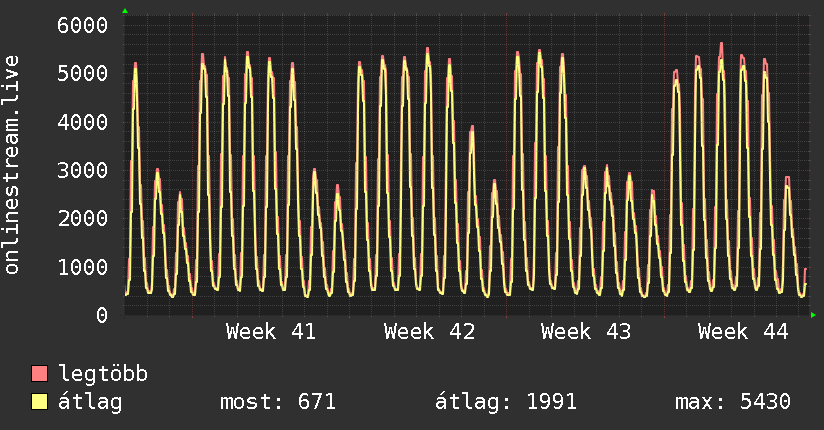
Task: Click the Week 42 axis label
Action: 429,332
